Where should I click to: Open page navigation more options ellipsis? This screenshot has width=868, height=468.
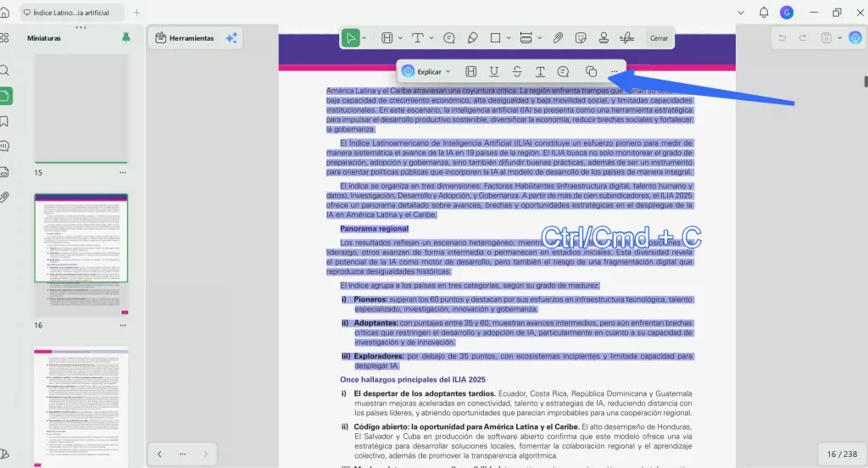point(182,454)
